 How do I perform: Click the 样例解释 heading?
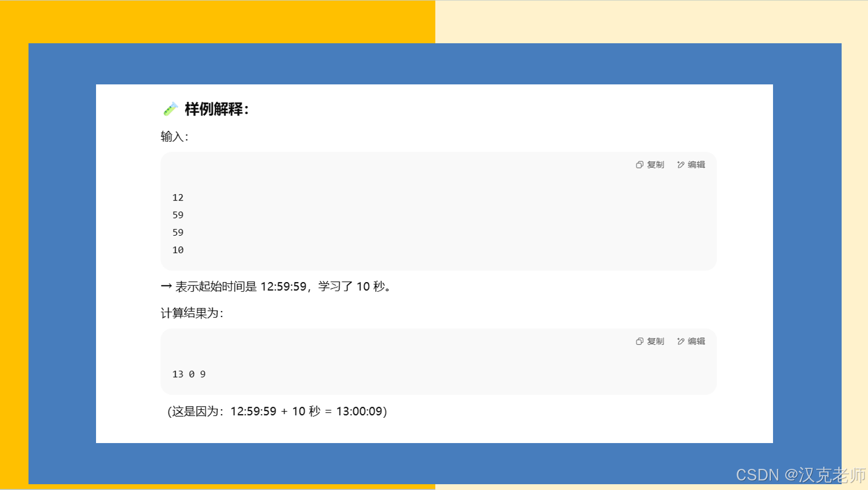216,109
